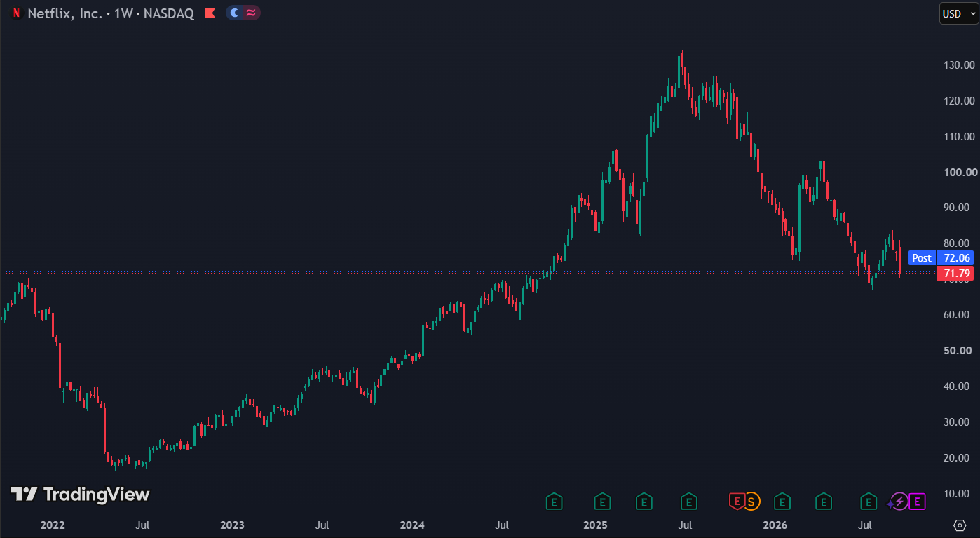Image resolution: width=980 pixels, height=538 pixels.
Task: Click the Netflix N logo icon
Action: point(16,13)
